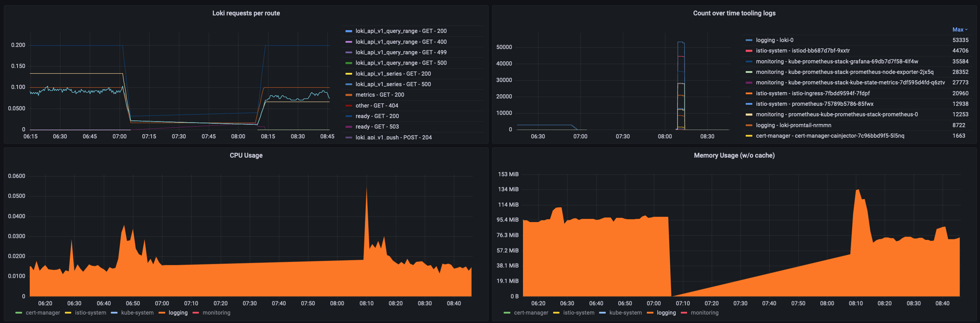Screen dimensions: 980x323
Task: Toggle the loki_api_v1_query_range - GET - 499 series
Action: (401, 53)
